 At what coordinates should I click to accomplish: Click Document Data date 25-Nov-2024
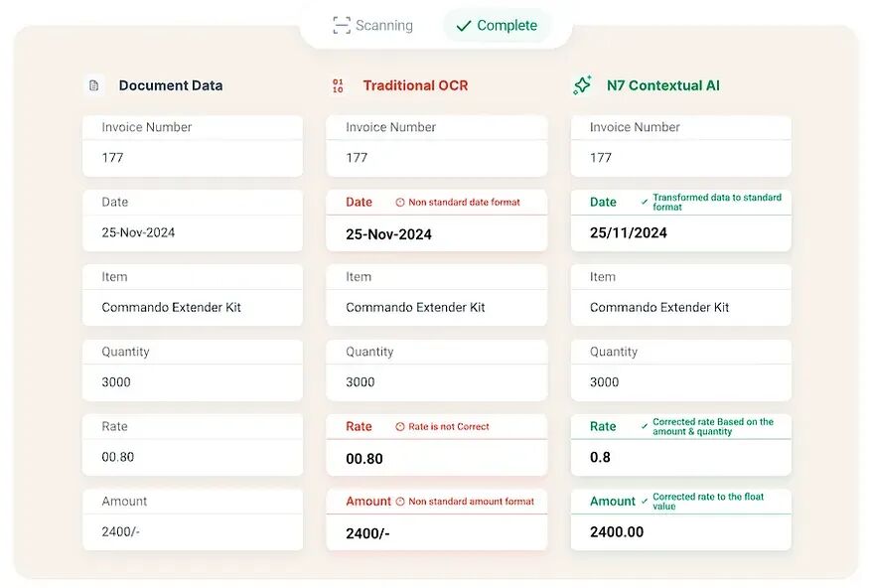click(138, 232)
